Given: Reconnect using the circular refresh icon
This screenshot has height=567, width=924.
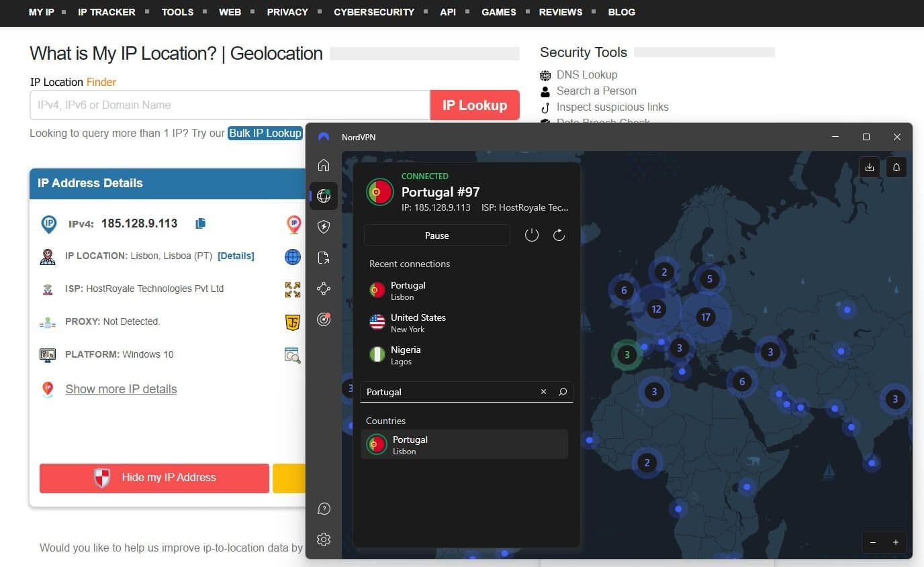Looking at the screenshot, I should point(559,235).
